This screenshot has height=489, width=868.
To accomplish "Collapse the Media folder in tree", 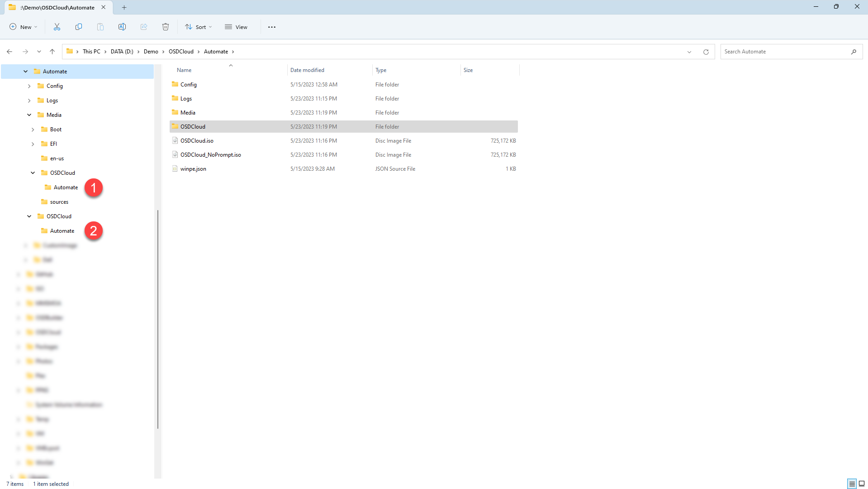I will coord(29,115).
